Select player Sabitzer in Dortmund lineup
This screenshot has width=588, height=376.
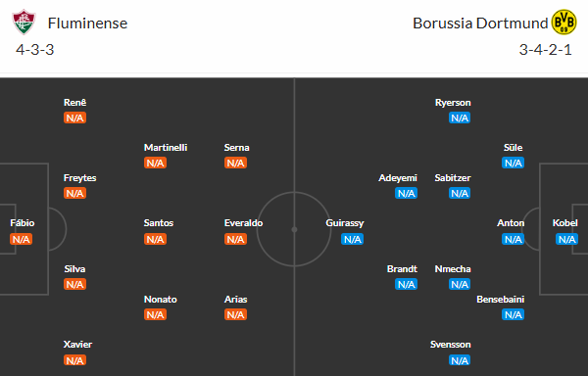coord(453,178)
